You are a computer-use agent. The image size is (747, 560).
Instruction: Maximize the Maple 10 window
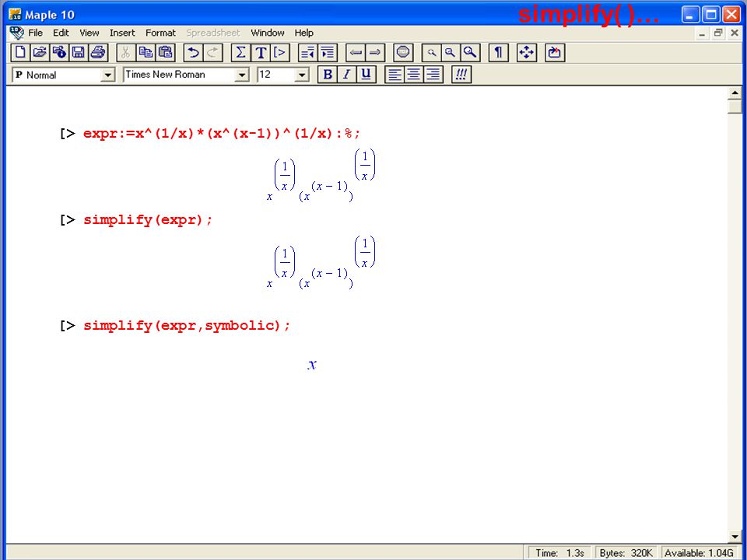[x=710, y=15]
